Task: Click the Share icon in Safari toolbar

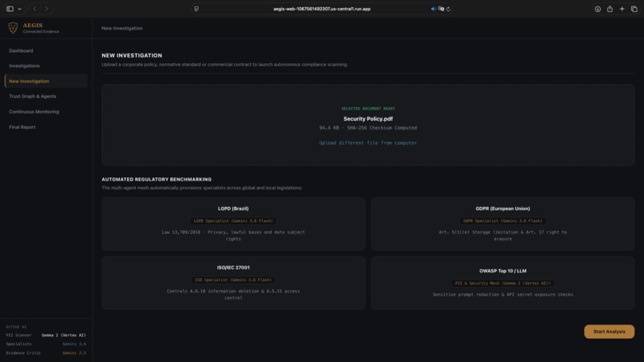Action: pyautogui.click(x=610, y=9)
